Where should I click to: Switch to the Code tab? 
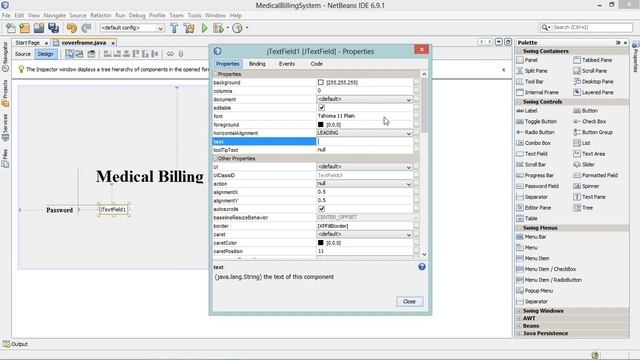316,64
